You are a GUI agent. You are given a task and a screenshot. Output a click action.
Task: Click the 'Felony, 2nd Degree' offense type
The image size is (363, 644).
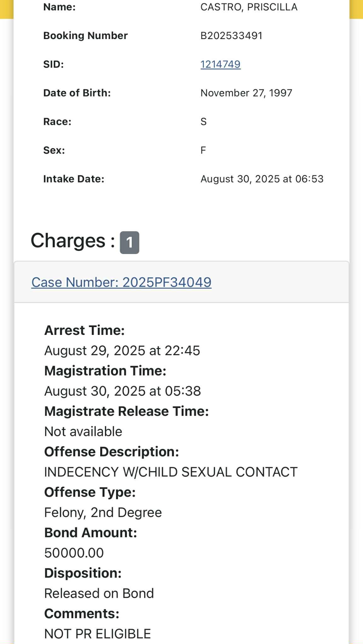coord(103,512)
